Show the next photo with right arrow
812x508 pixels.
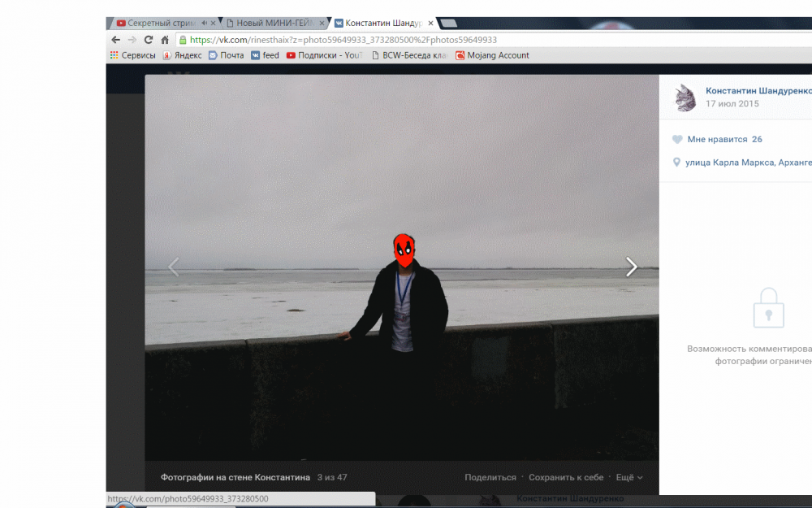(x=631, y=267)
